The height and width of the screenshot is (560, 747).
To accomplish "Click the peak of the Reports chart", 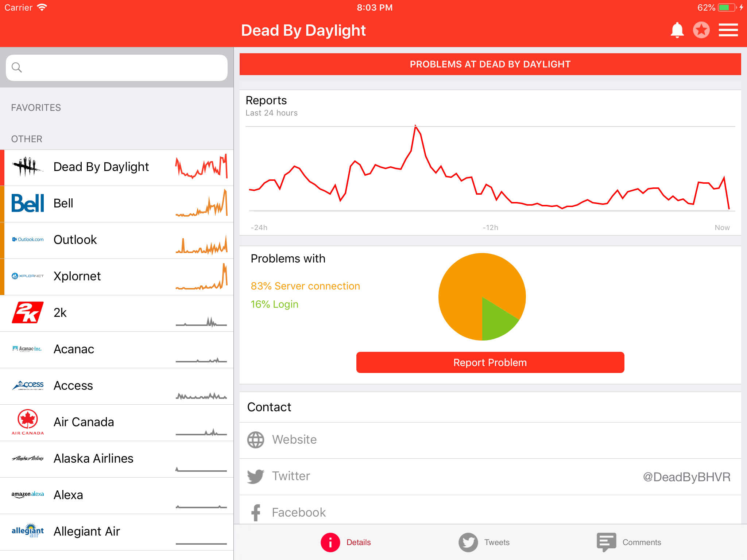I will pos(415,126).
